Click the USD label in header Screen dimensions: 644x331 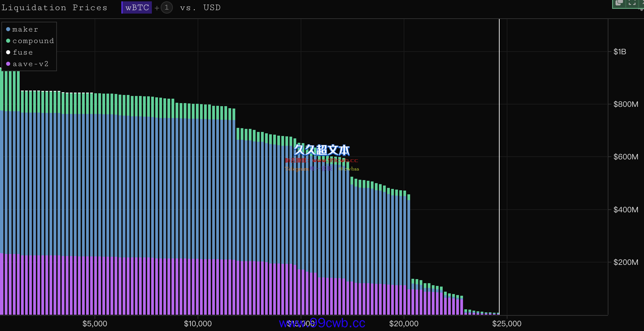coord(212,8)
